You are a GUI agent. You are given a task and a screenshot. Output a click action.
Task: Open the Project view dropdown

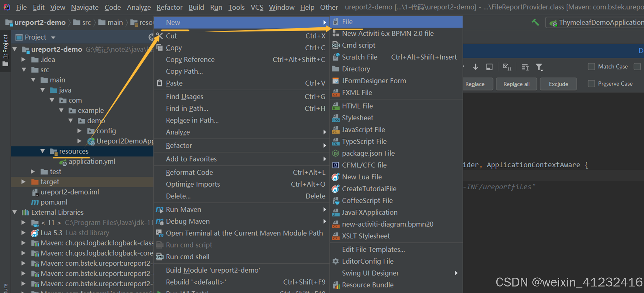(53, 37)
